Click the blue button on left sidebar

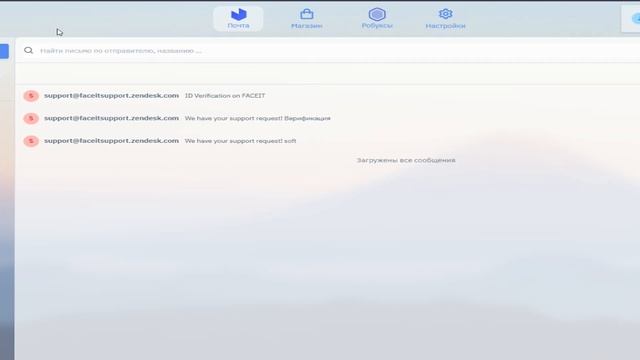pos(4,51)
